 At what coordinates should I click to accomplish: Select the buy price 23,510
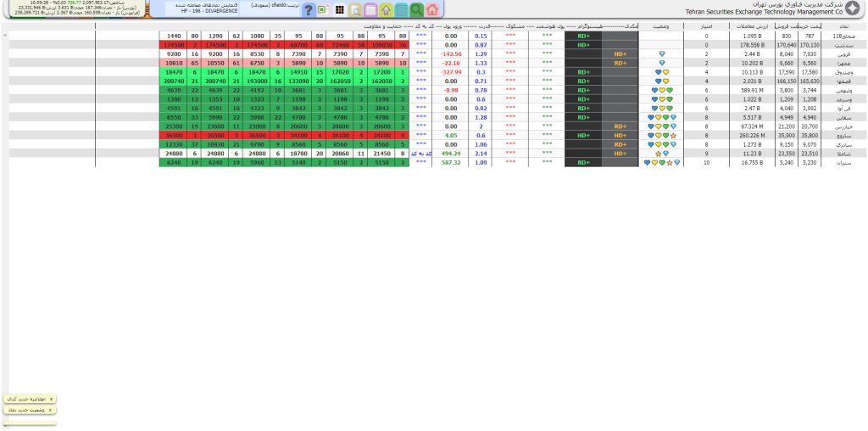(x=810, y=154)
